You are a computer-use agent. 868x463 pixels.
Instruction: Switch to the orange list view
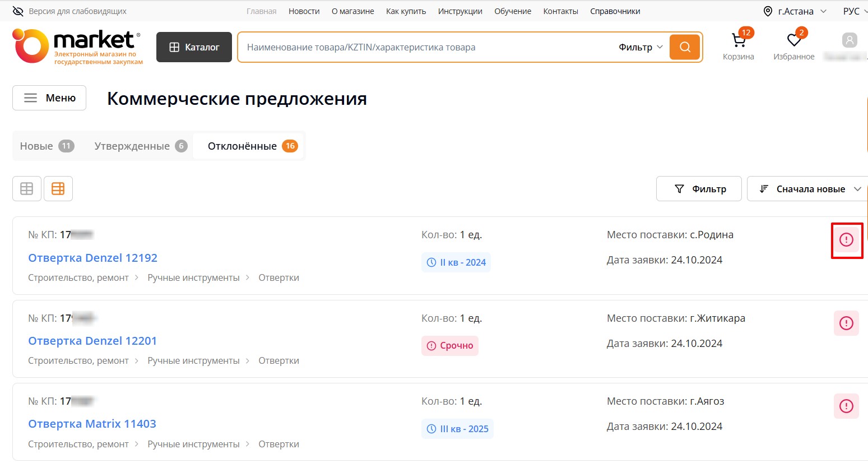[58, 189]
